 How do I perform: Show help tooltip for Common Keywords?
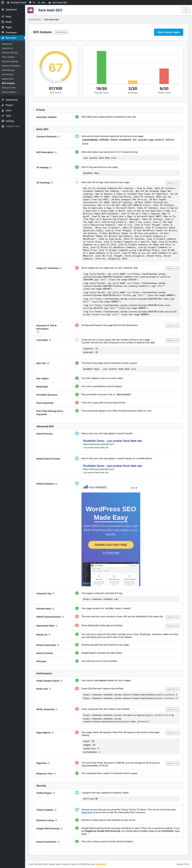click(59, 136)
